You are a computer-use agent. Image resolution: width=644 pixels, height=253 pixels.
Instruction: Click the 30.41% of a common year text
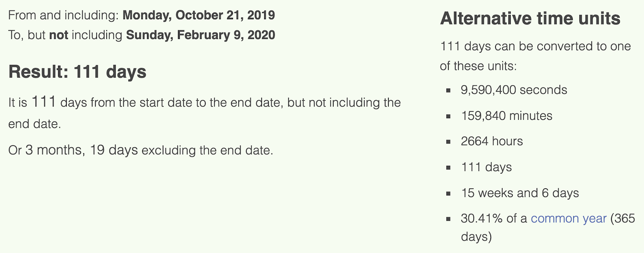534,218
